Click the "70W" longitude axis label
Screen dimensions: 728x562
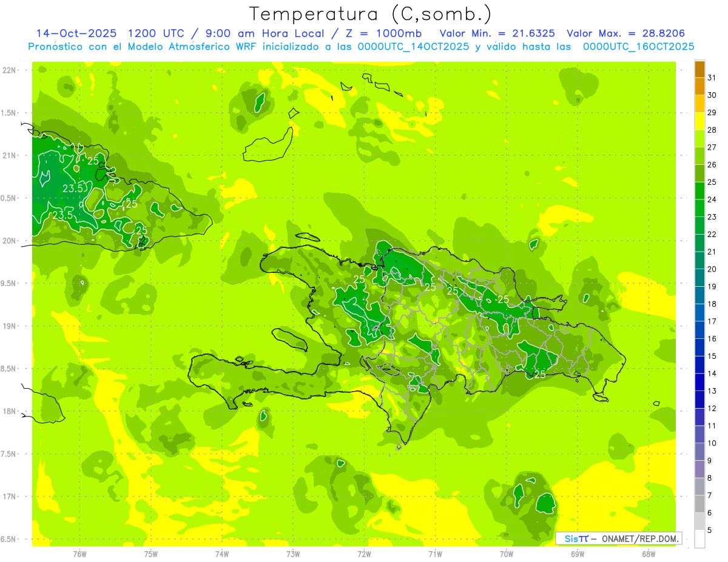pyautogui.click(x=507, y=554)
